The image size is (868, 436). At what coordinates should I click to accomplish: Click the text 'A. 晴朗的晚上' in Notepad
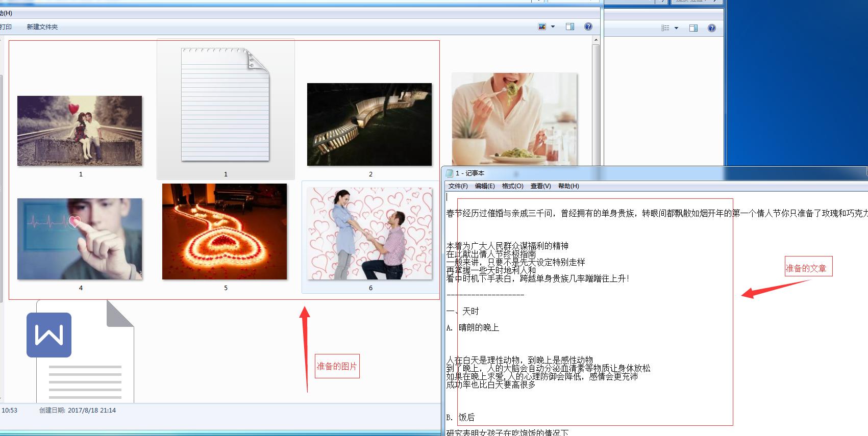pyautogui.click(x=473, y=327)
